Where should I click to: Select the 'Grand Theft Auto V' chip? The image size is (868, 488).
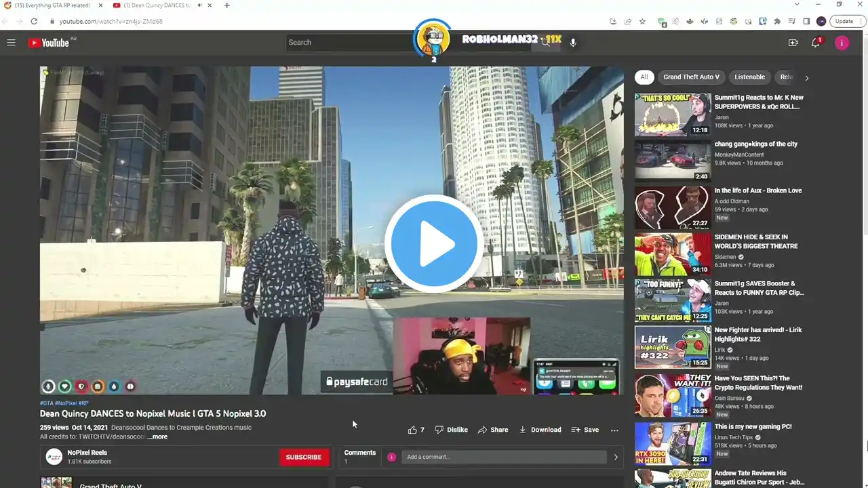691,77
